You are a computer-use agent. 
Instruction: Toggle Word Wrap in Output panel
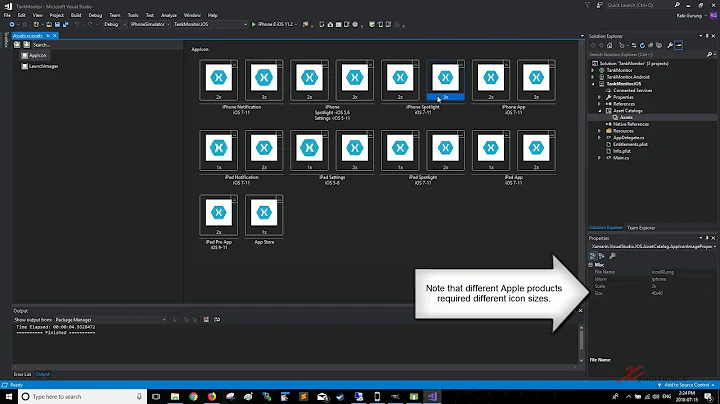click(217, 320)
